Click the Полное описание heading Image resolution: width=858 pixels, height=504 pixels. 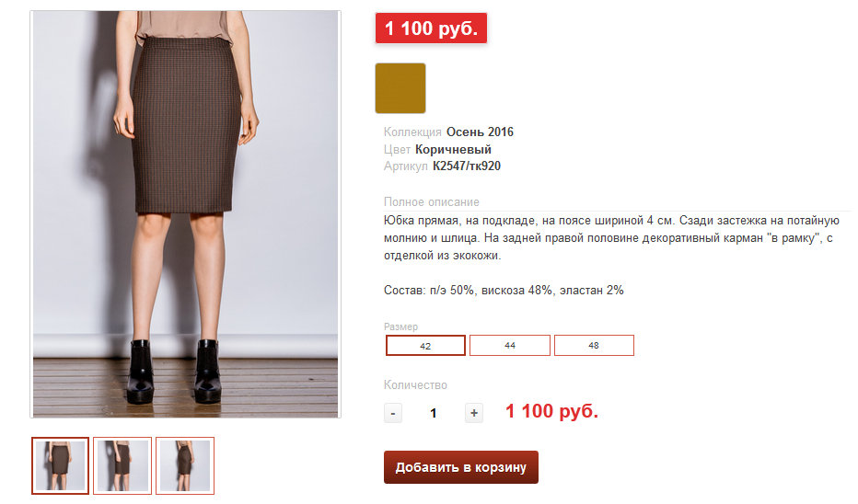(x=432, y=202)
